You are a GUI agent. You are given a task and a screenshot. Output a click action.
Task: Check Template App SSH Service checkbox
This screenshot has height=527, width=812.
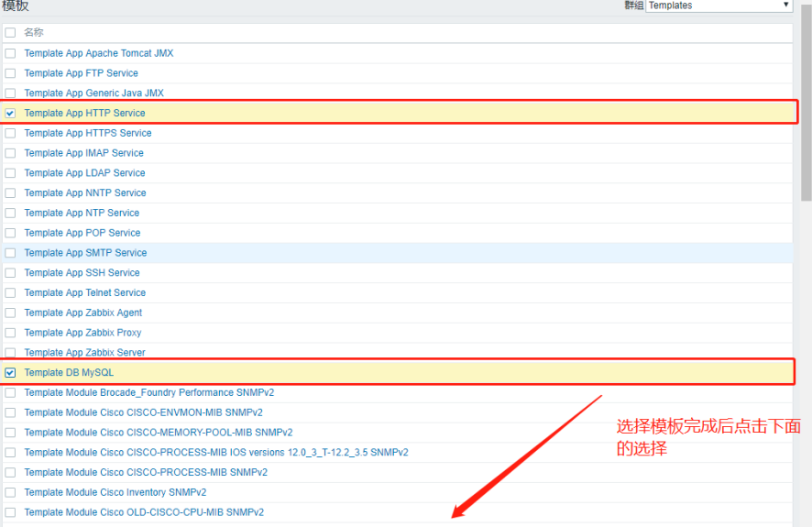pyautogui.click(x=10, y=273)
